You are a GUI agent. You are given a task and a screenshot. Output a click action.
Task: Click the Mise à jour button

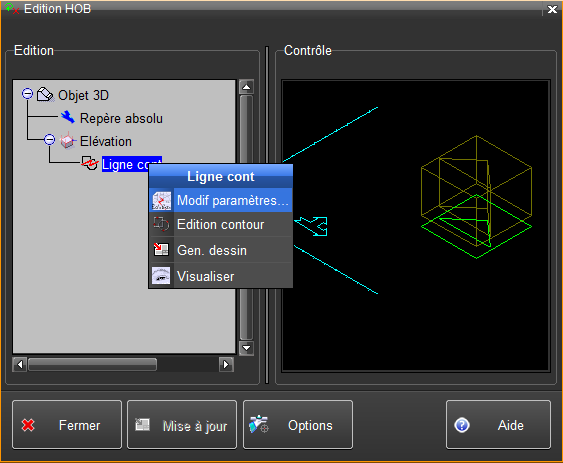pos(182,425)
